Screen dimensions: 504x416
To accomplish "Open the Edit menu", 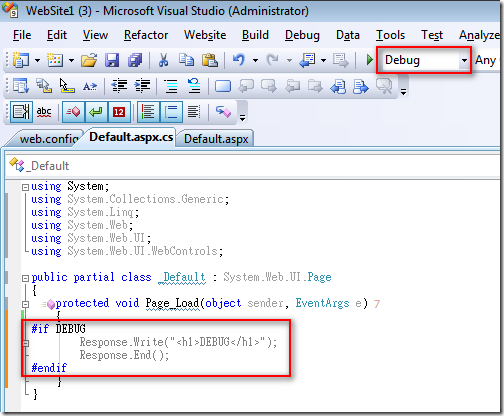I will pyautogui.click(x=57, y=35).
